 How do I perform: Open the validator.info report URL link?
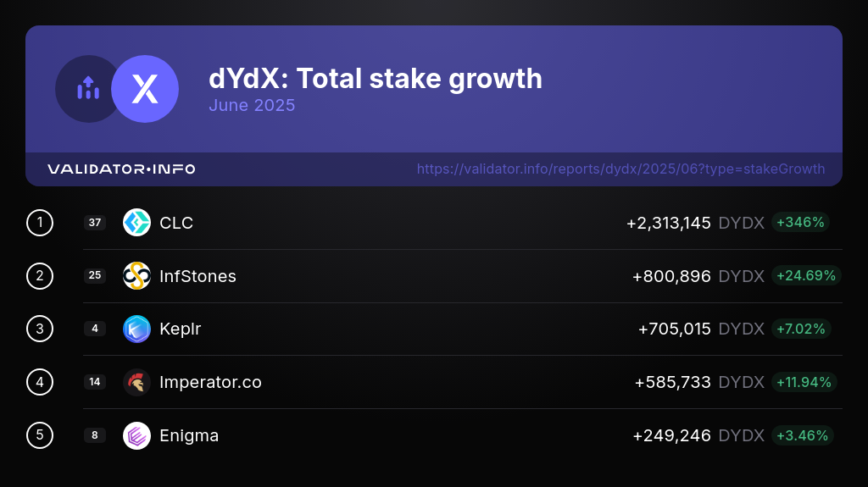pyautogui.click(x=620, y=169)
